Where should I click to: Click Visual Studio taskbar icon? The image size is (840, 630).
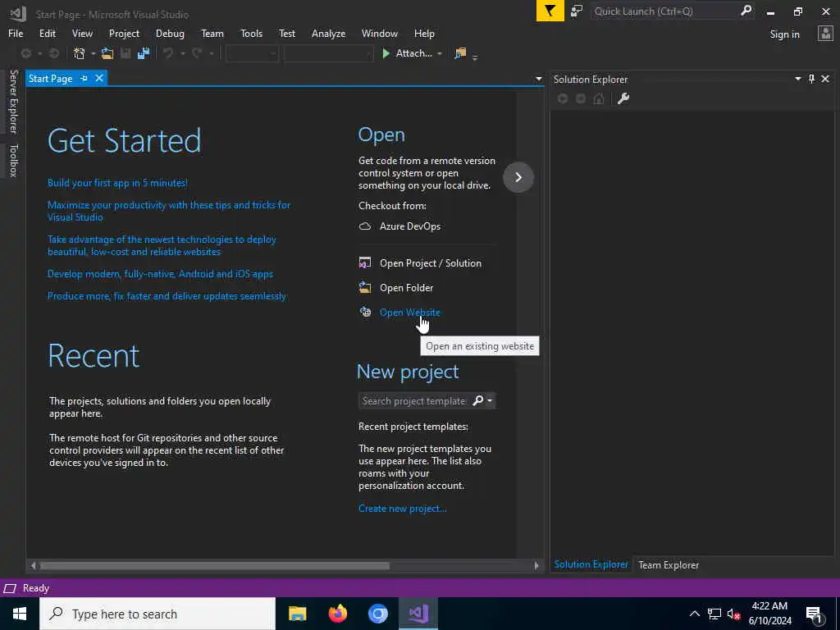(418, 614)
